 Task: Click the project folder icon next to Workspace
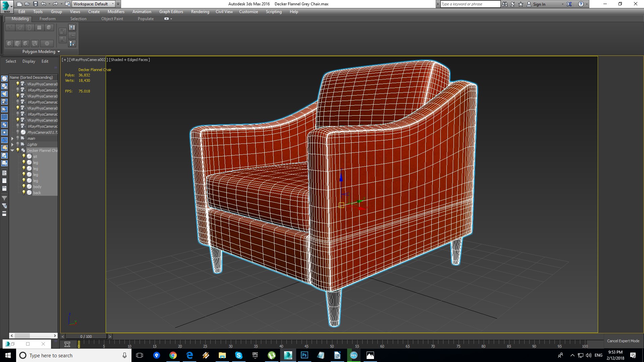[67, 4]
